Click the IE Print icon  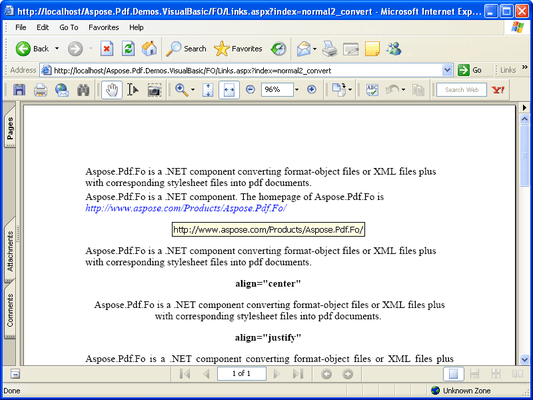pyautogui.click(x=329, y=49)
